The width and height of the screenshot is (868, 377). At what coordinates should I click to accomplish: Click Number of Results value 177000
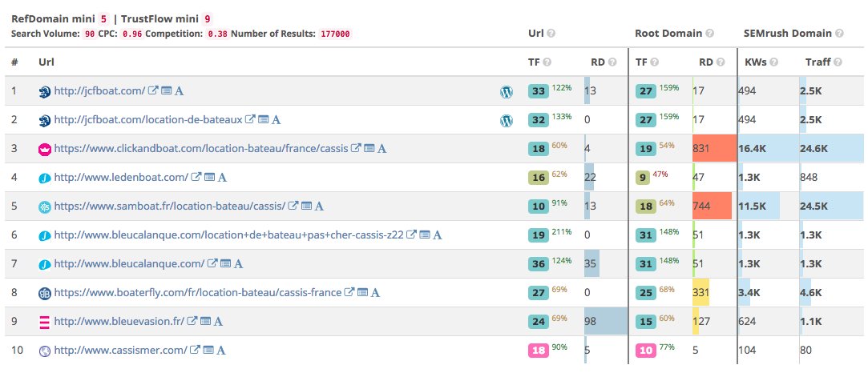pyautogui.click(x=336, y=34)
